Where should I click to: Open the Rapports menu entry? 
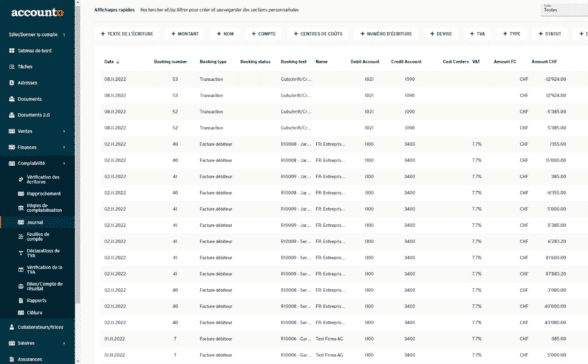coord(36,300)
